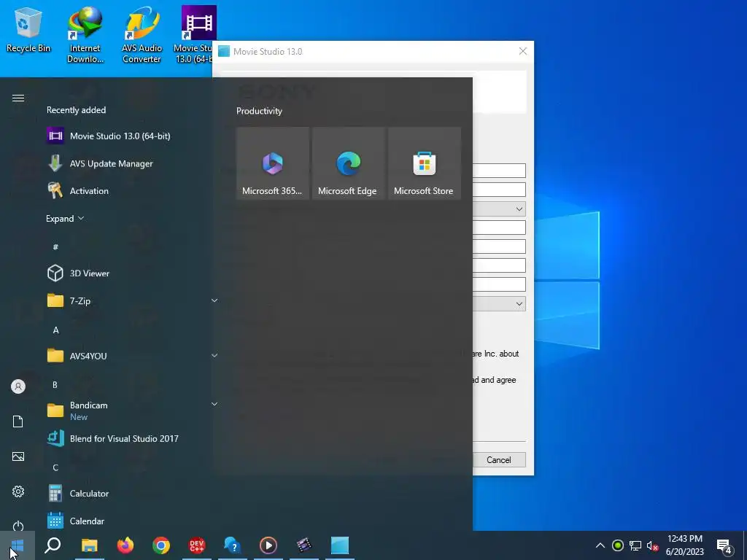
Task: Expand the Recently added list
Action: point(65,219)
